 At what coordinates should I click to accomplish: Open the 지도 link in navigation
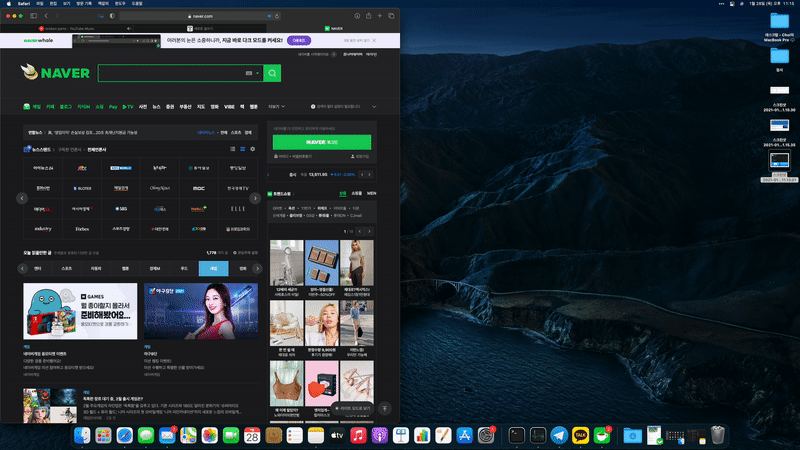point(201,107)
